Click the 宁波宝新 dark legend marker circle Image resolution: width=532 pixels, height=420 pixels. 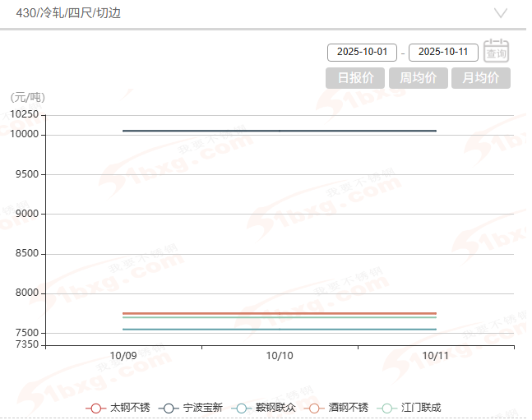click(169, 408)
